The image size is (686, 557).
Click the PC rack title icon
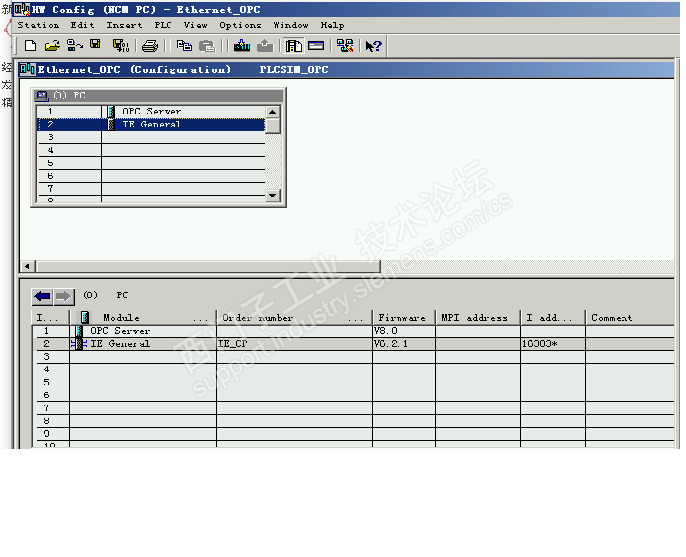tap(42, 95)
